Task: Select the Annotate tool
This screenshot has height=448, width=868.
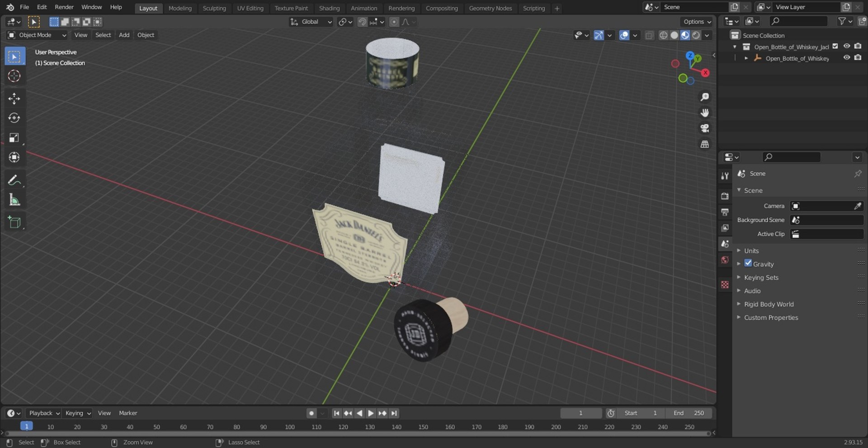Action: click(x=14, y=180)
